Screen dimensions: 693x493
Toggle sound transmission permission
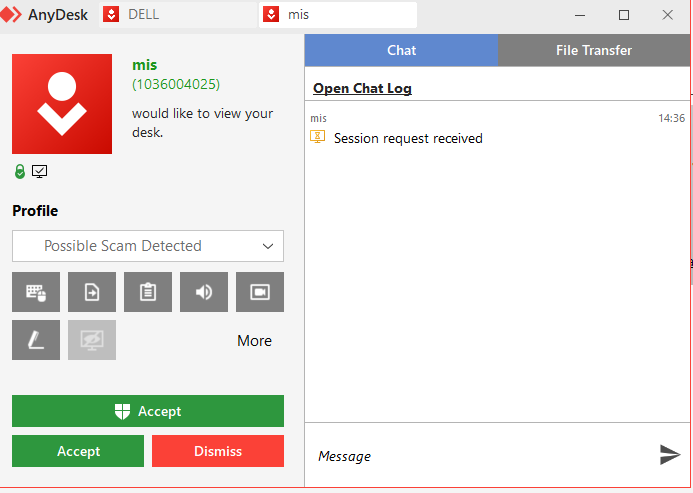[x=204, y=292]
